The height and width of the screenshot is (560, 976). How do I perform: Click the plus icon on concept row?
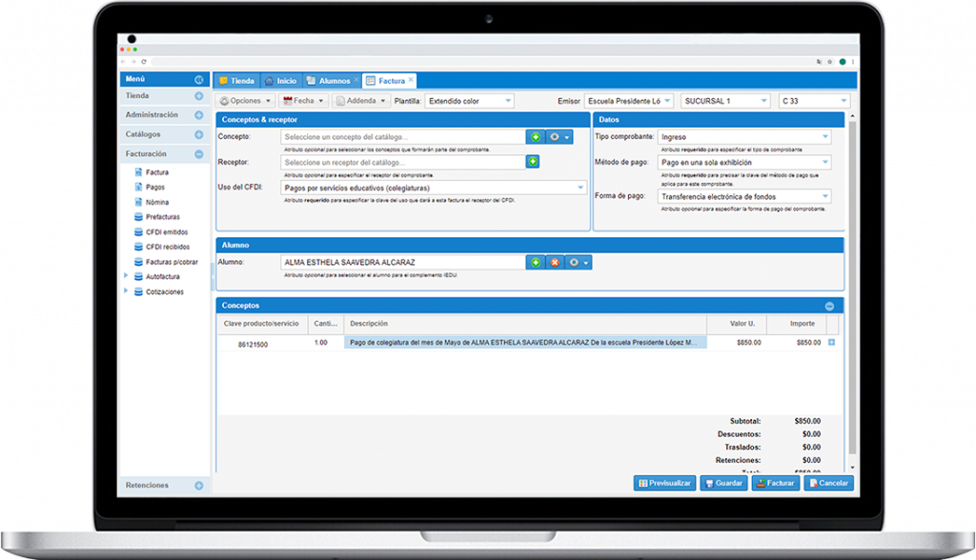[x=831, y=342]
